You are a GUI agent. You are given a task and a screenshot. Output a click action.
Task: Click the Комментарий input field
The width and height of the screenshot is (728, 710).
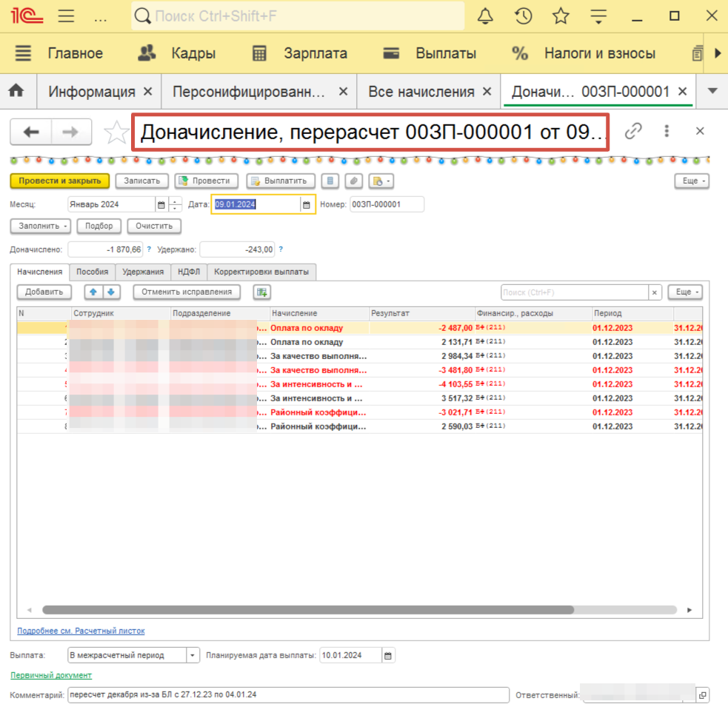(x=288, y=695)
